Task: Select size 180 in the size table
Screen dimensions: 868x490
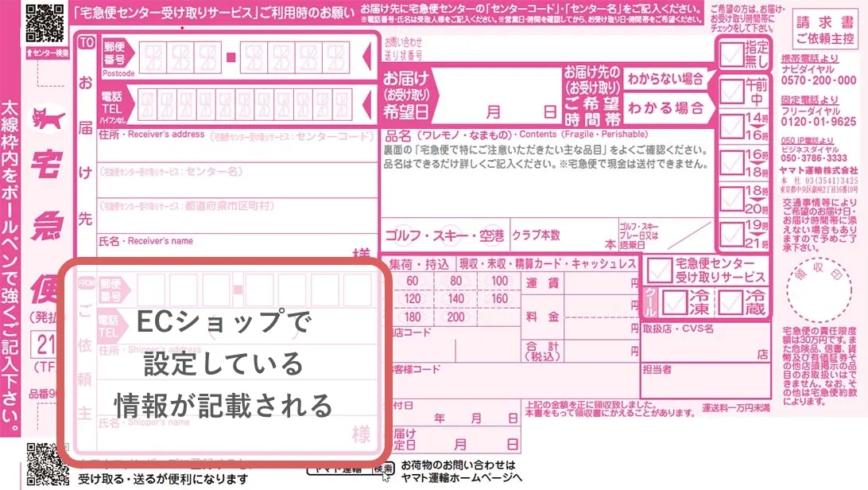Action: tap(413, 317)
